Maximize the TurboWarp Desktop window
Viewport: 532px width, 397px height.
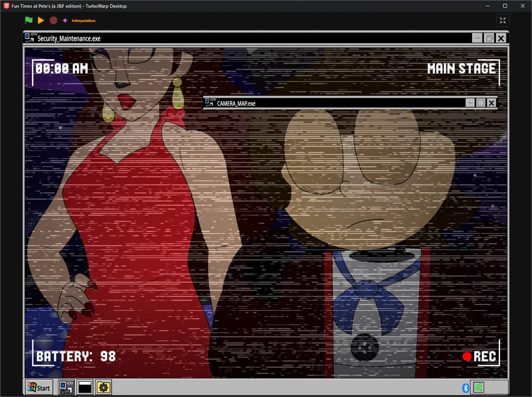pos(505,6)
